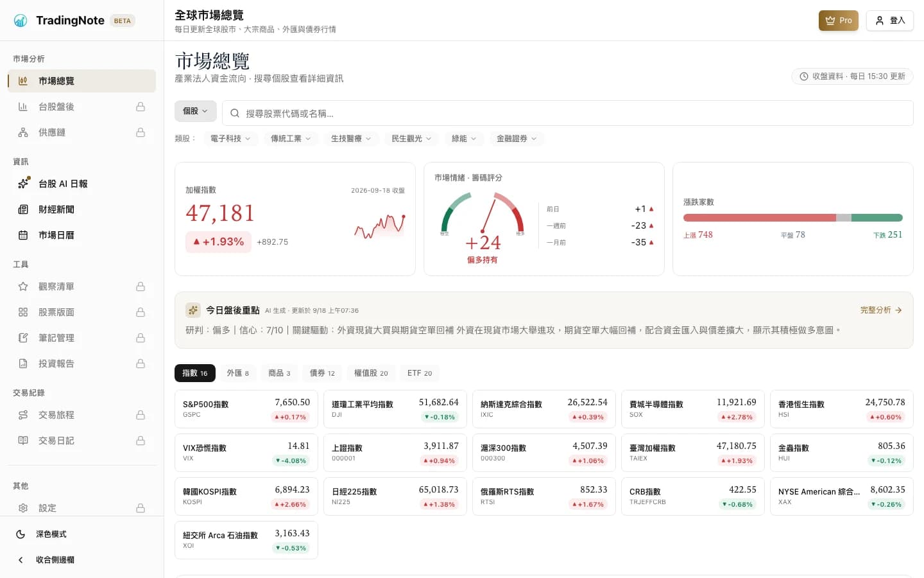The width and height of the screenshot is (924, 578).
Task: Expand the 傳統工業 category dropdown
Action: coord(291,139)
